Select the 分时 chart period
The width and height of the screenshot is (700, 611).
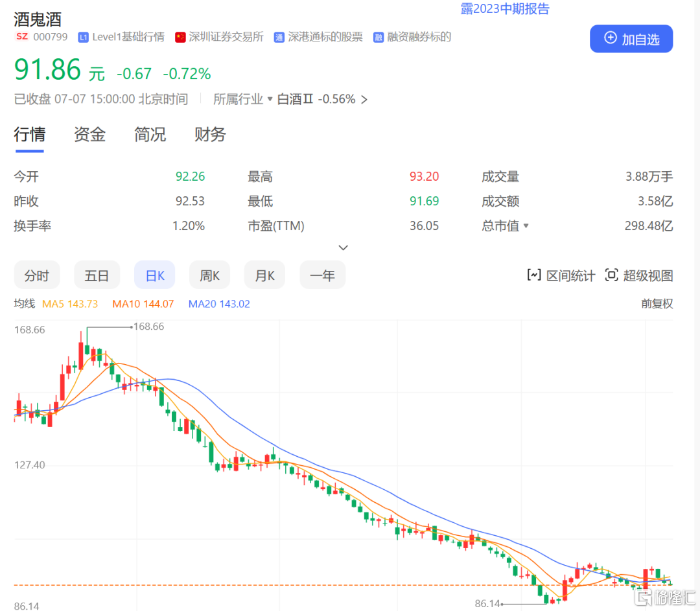pos(36,275)
